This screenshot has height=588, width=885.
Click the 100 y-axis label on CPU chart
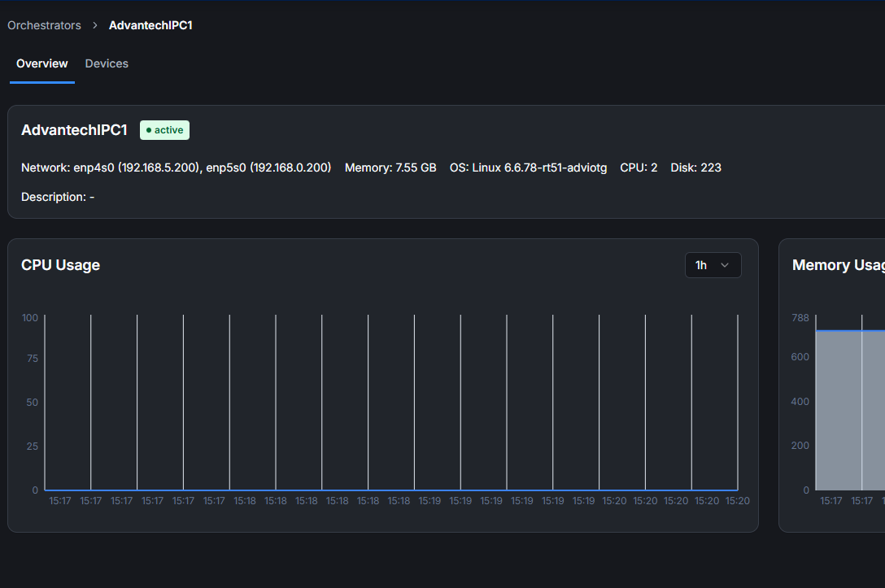30,317
